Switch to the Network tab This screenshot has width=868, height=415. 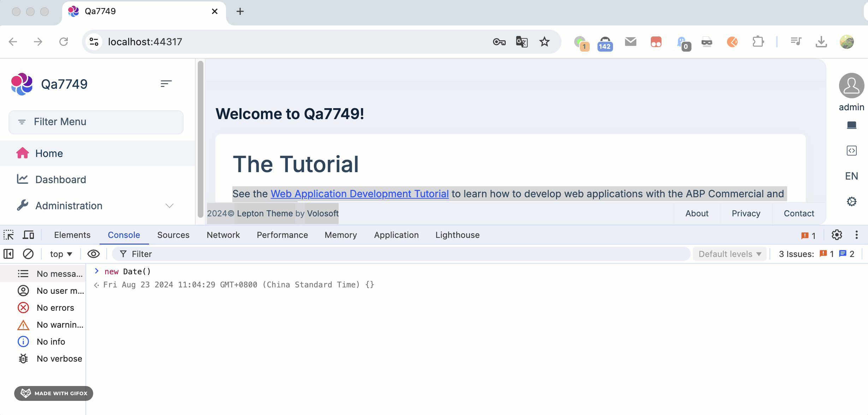(223, 235)
